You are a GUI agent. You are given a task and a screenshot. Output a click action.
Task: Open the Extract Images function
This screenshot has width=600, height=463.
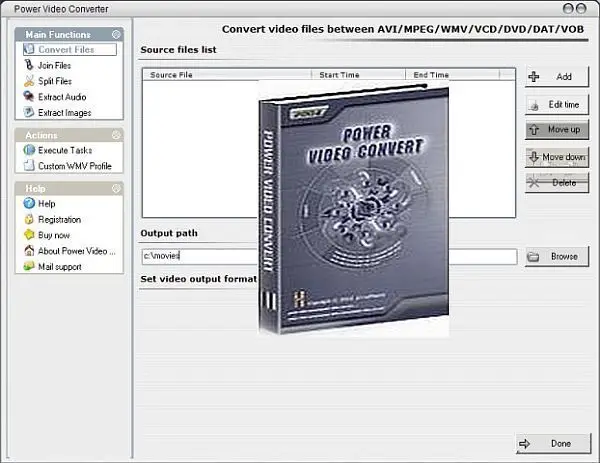[65, 113]
